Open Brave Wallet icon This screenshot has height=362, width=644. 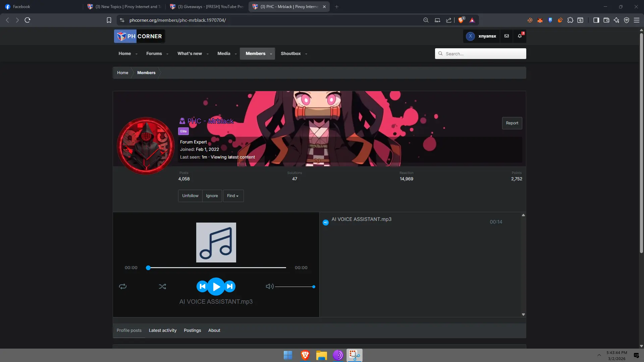coord(606,20)
